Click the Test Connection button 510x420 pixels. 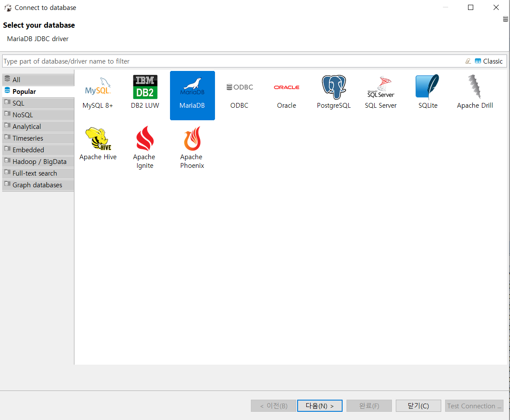(474, 406)
